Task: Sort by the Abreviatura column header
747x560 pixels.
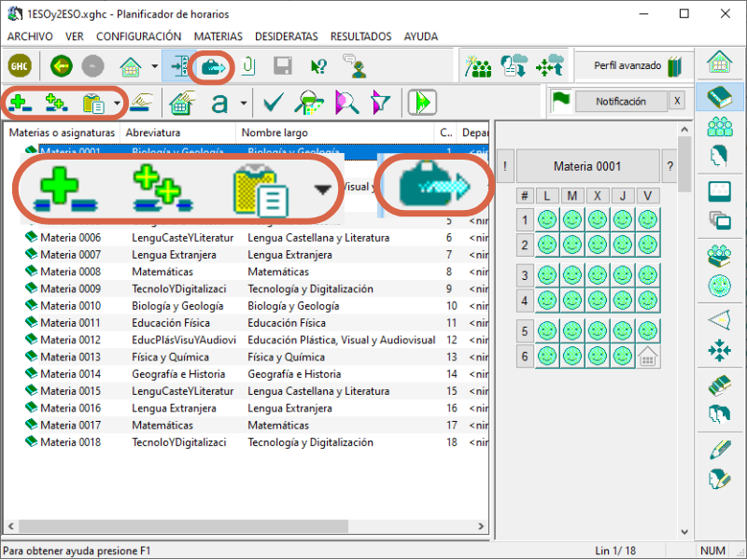Action: pos(177,133)
